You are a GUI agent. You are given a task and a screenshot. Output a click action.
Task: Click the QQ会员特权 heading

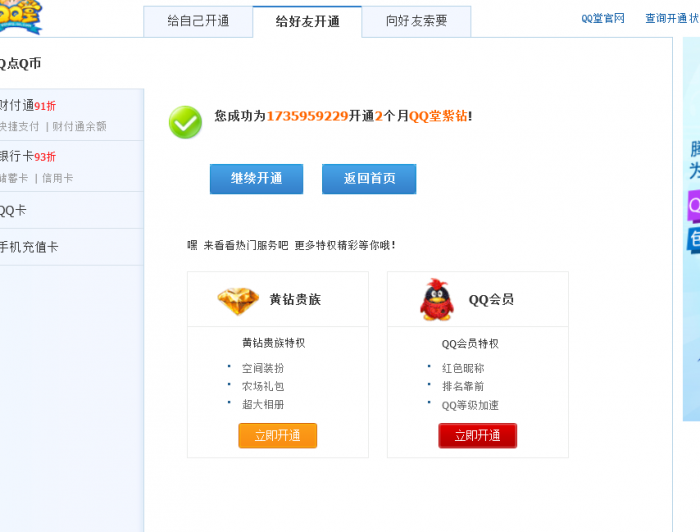tap(470, 344)
